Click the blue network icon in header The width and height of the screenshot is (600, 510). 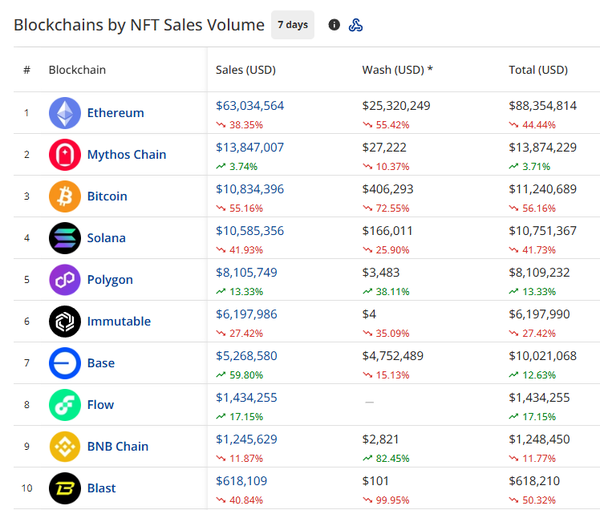click(x=356, y=25)
